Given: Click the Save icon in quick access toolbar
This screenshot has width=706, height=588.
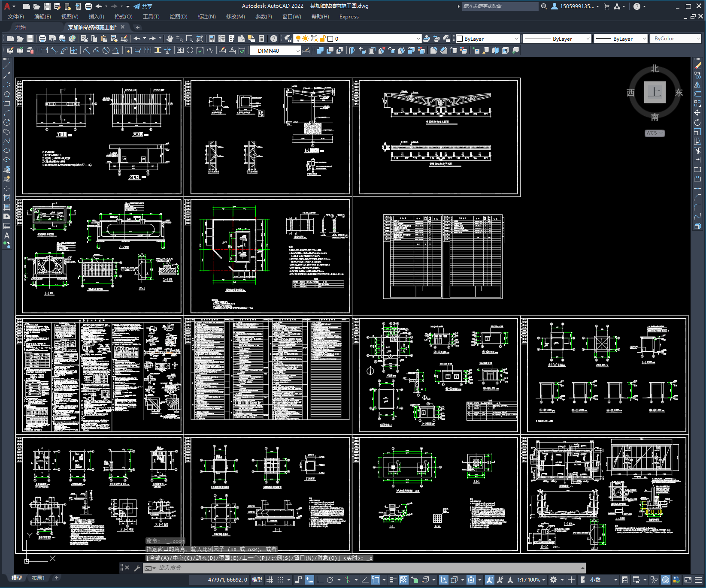Looking at the screenshot, I should pyautogui.click(x=47, y=6).
